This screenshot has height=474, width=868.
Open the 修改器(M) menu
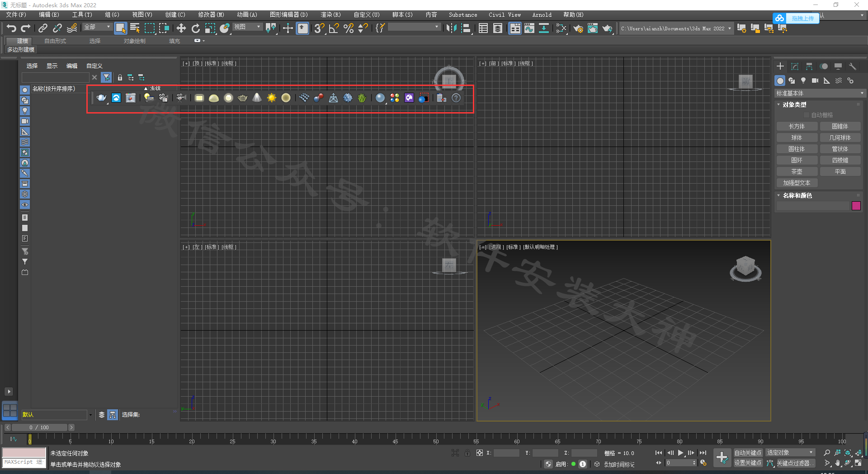(211, 15)
